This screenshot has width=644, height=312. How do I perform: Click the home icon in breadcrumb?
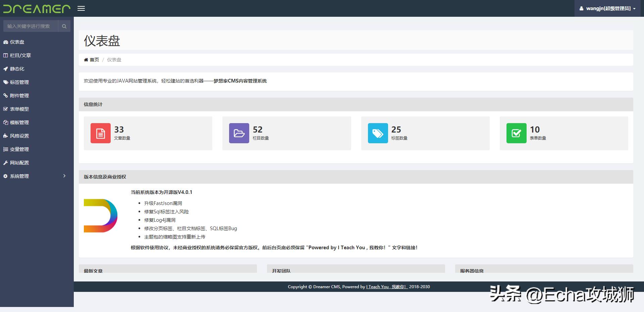(x=86, y=60)
